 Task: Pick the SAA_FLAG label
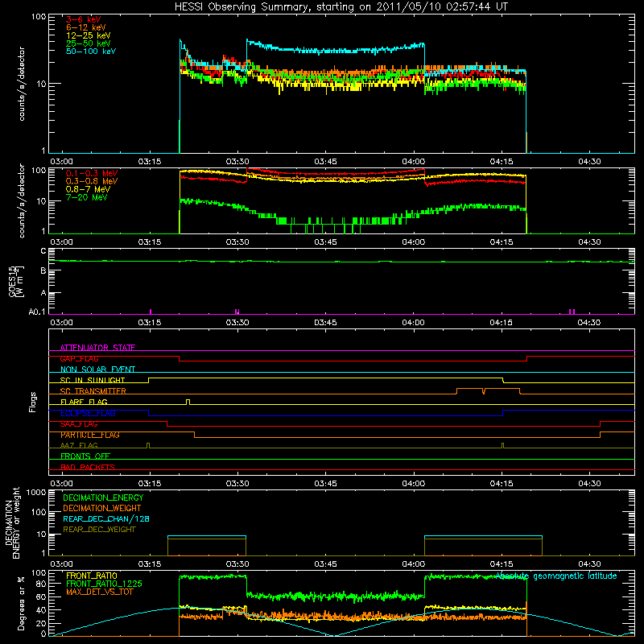[79, 424]
